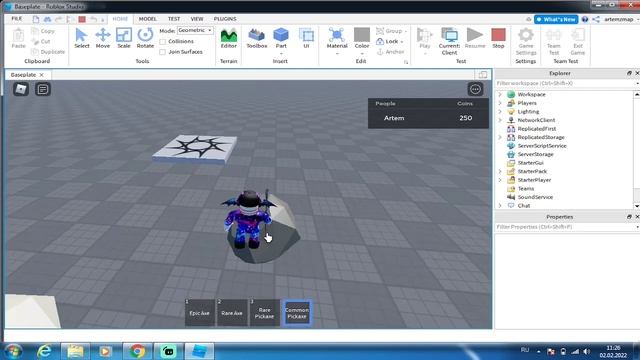
Task: Activate the Move tool
Action: pos(103,38)
